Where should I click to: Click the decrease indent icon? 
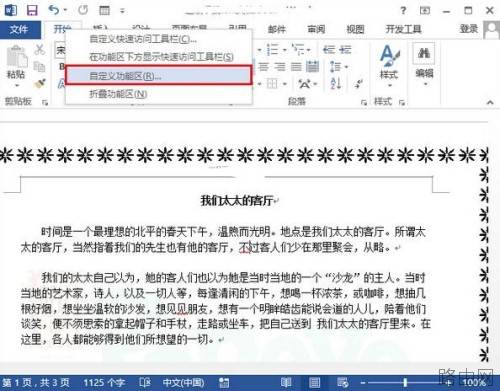click(329, 50)
